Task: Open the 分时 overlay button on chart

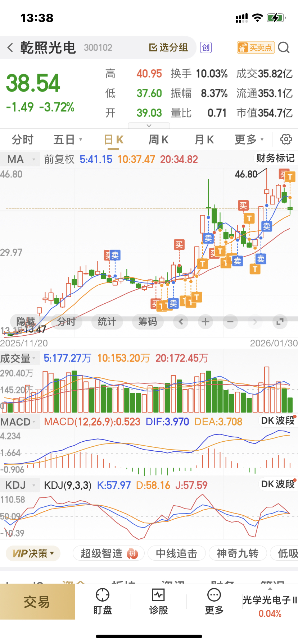Action: [67, 321]
